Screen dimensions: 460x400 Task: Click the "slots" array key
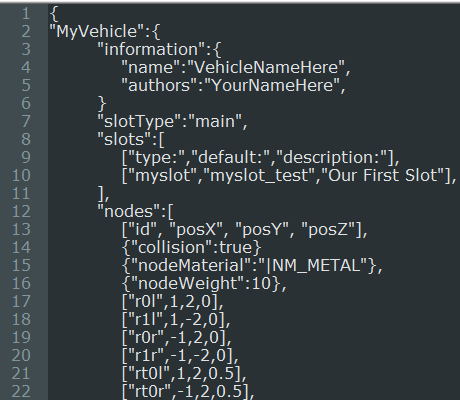[x=125, y=140]
